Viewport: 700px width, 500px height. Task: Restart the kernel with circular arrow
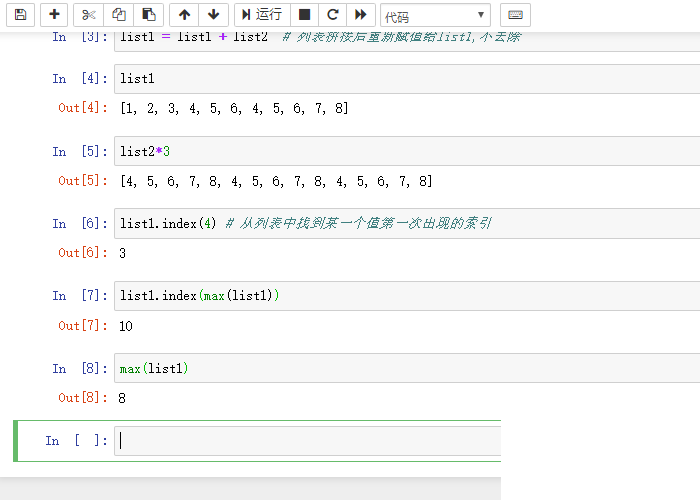coord(333,15)
